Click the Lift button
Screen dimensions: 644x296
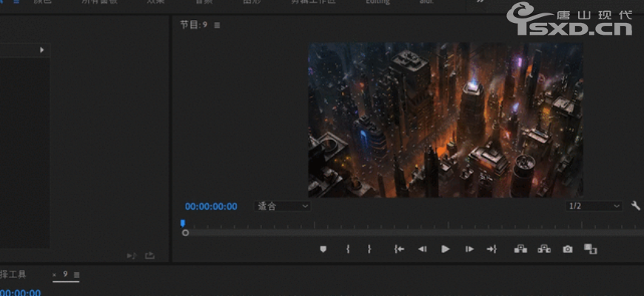(x=520, y=249)
